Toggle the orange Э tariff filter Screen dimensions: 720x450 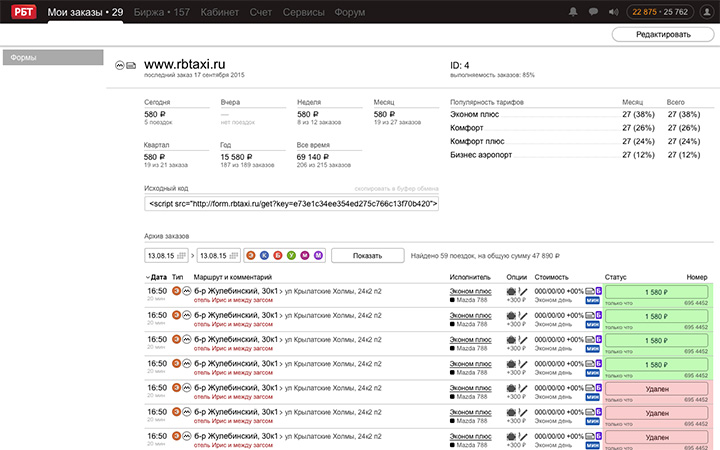(251, 255)
